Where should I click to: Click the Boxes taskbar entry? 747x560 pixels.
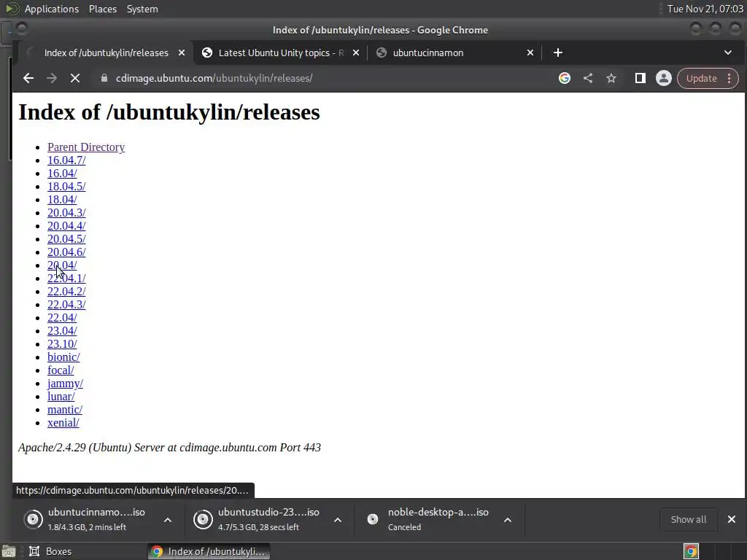click(50, 551)
